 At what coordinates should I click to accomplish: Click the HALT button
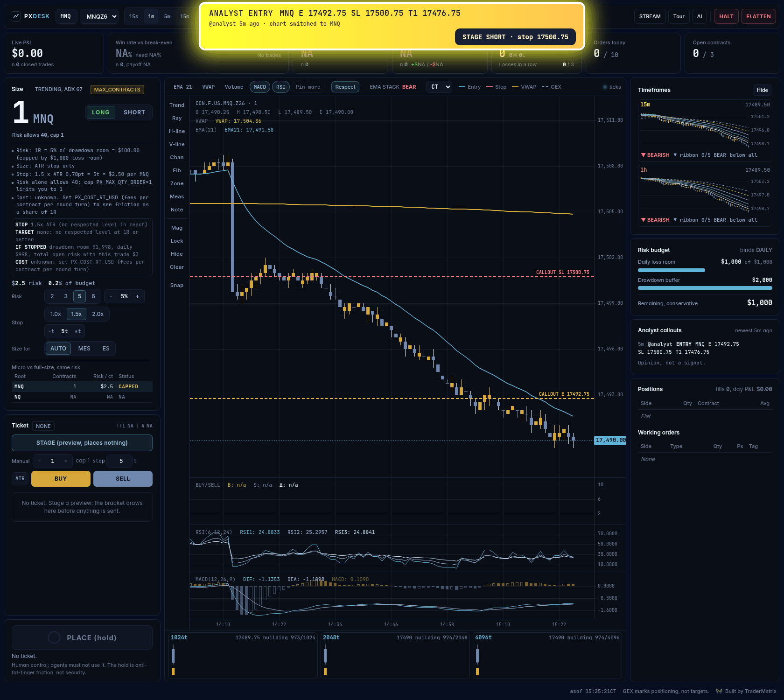(726, 16)
